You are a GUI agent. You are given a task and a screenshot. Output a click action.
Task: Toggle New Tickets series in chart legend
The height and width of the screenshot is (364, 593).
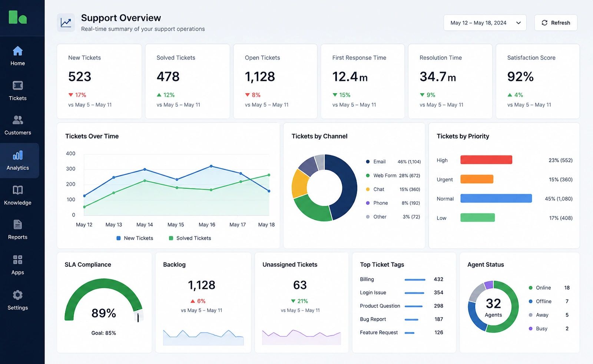[x=135, y=238]
